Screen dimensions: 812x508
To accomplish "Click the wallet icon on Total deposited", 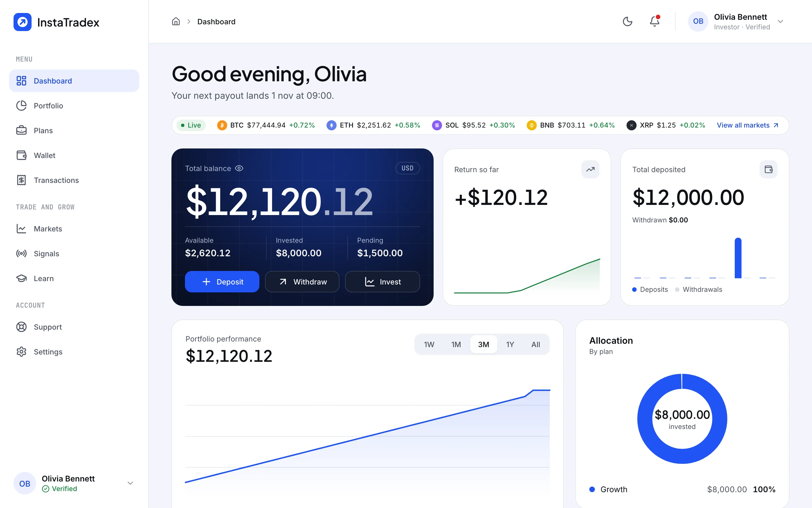I will tap(768, 169).
